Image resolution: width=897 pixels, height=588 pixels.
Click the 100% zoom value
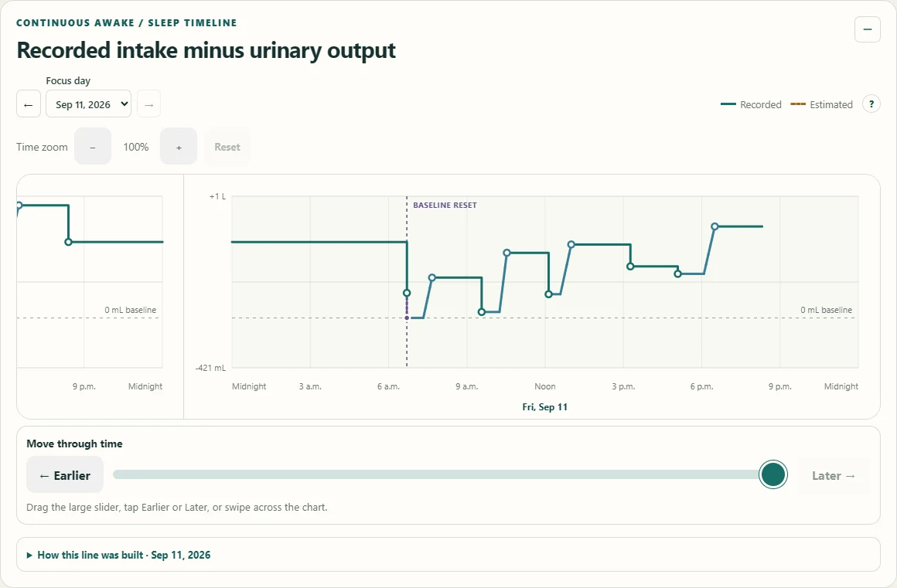136,147
